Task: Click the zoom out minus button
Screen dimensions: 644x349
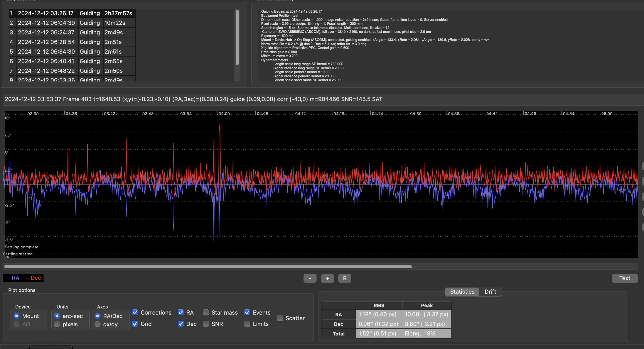Action: tap(310, 278)
